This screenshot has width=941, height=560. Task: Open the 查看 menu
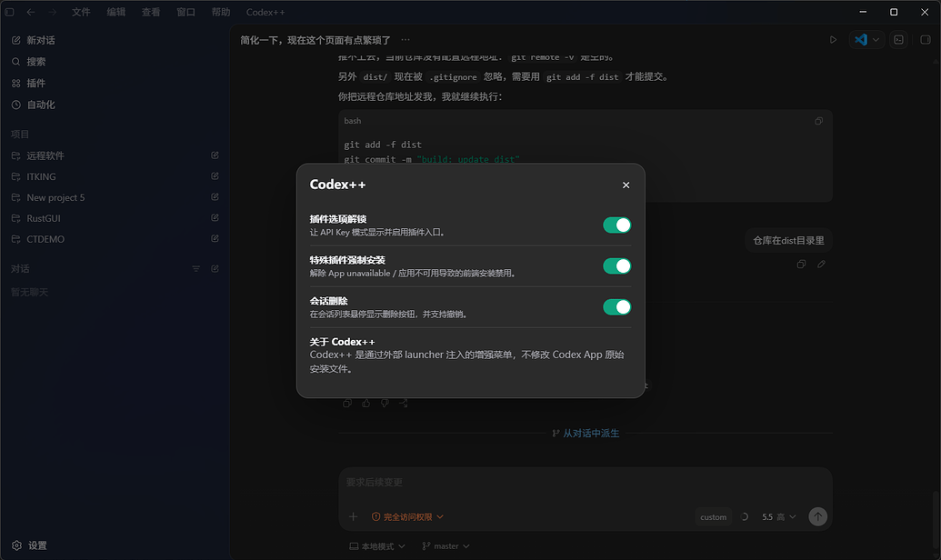pos(151,12)
